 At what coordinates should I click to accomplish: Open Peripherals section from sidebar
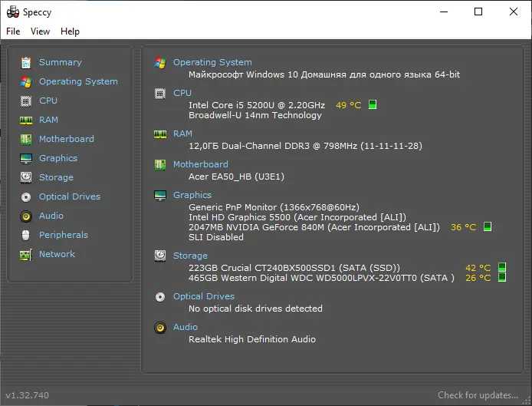[x=64, y=235]
